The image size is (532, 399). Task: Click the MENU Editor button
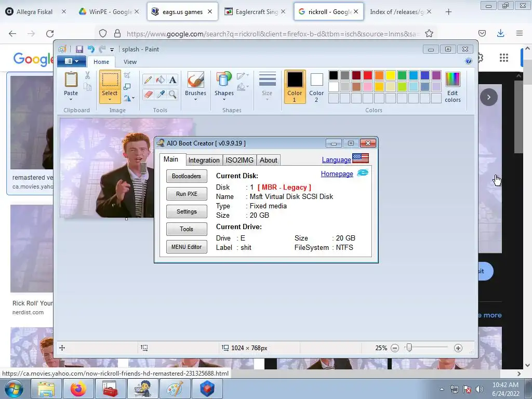187,247
